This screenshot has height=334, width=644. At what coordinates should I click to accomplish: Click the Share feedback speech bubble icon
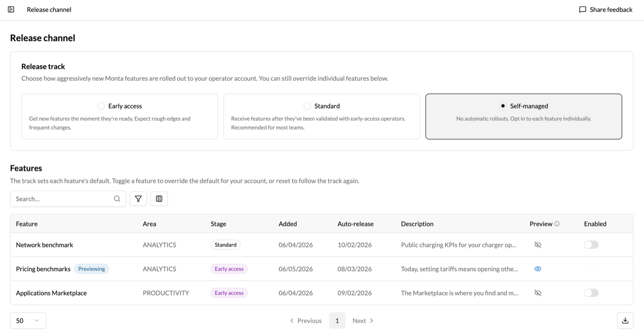(582, 9)
